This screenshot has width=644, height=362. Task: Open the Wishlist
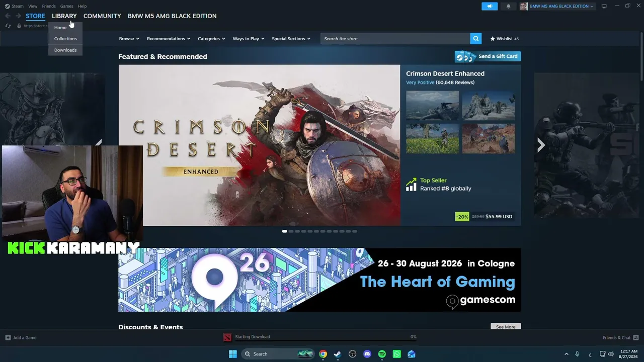coord(504,39)
